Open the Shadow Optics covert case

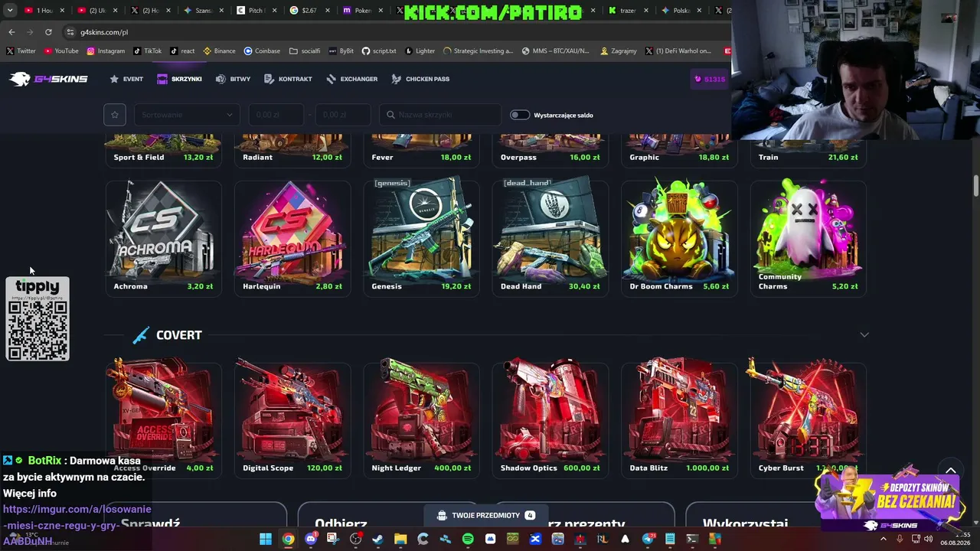coord(550,419)
